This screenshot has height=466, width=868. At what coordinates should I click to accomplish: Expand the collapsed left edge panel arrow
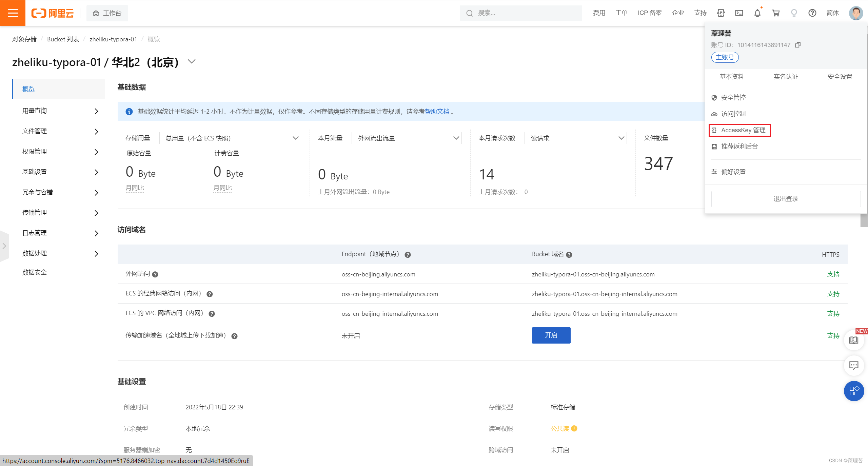pos(4,246)
